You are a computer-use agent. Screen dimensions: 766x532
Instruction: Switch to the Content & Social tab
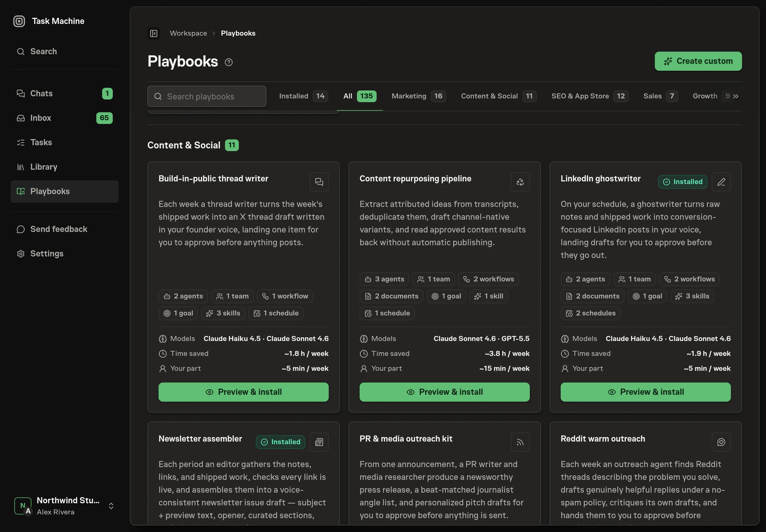click(x=499, y=96)
